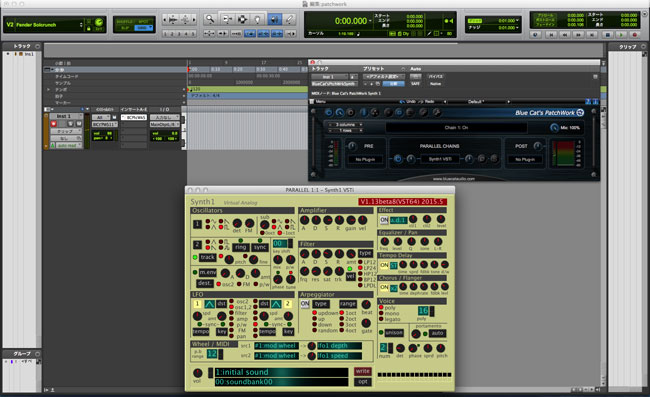Click the Synth1 LFO 1 waveform icon
This screenshot has height=397, width=650.
(x=209, y=304)
